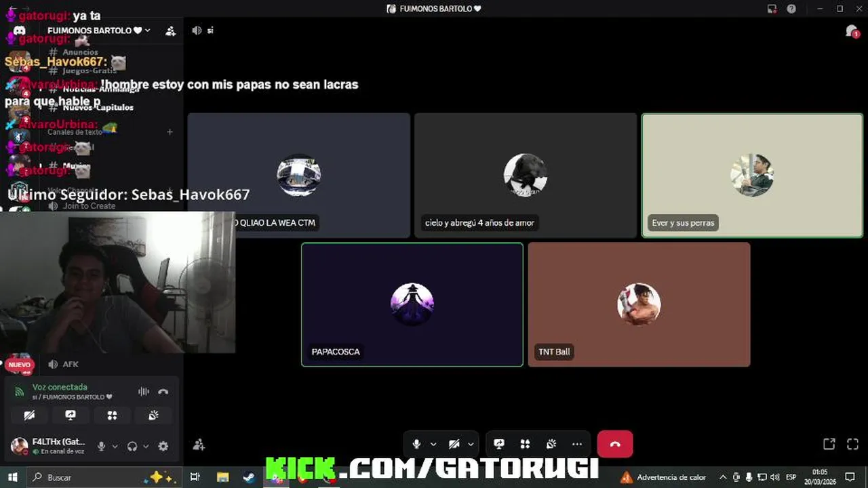Hang up with the red disconnect button

point(615,444)
